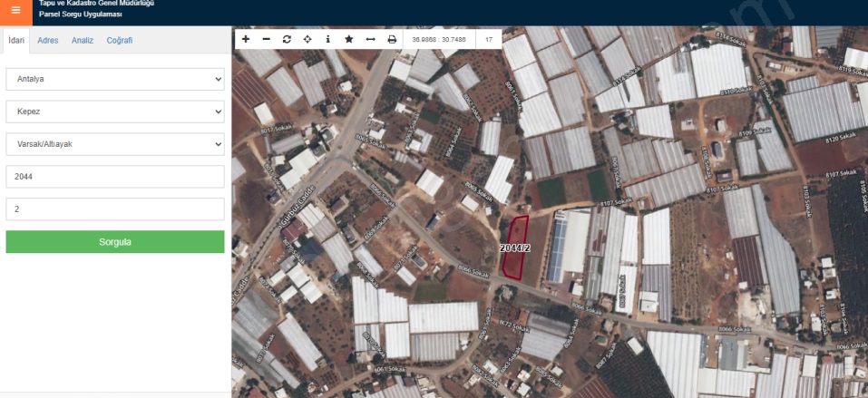Print the map using the printer icon
This screenshot has width=868, height=398.
pyautogui.click(x=392, y=40)
